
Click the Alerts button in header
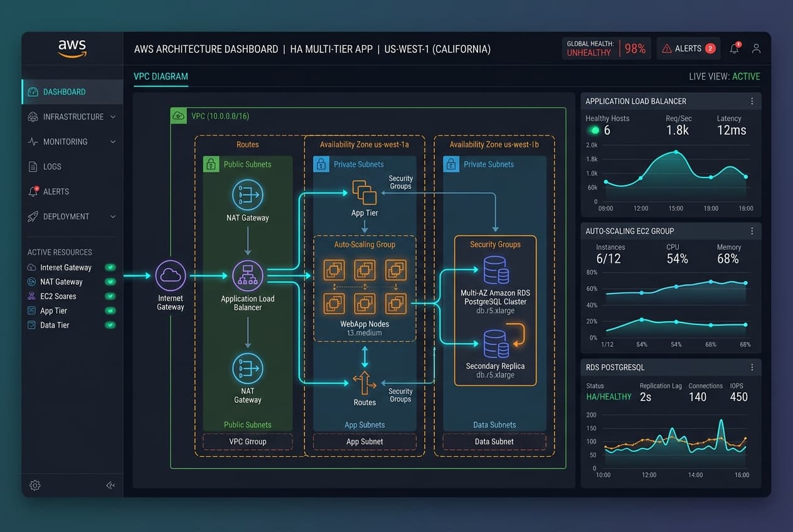(689, 48)
